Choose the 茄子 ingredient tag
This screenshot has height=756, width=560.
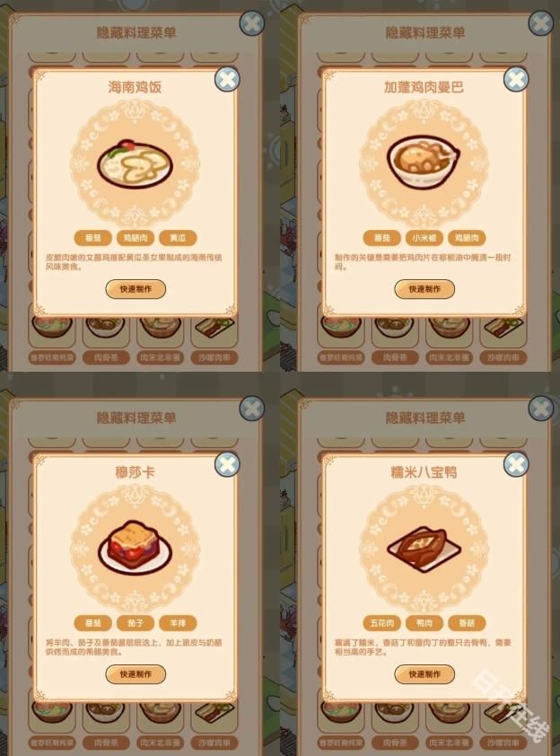coord(136,623)
